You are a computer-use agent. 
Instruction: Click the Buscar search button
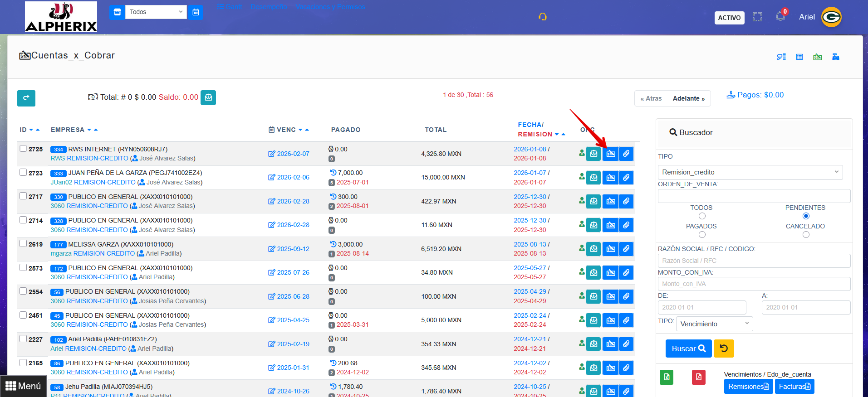tap(688, 349)
